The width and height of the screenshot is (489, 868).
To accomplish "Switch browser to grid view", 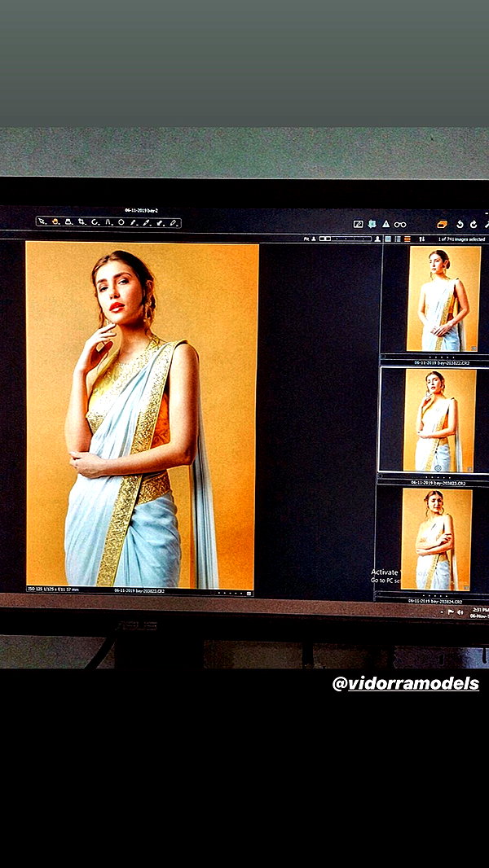I will point(388,239).
